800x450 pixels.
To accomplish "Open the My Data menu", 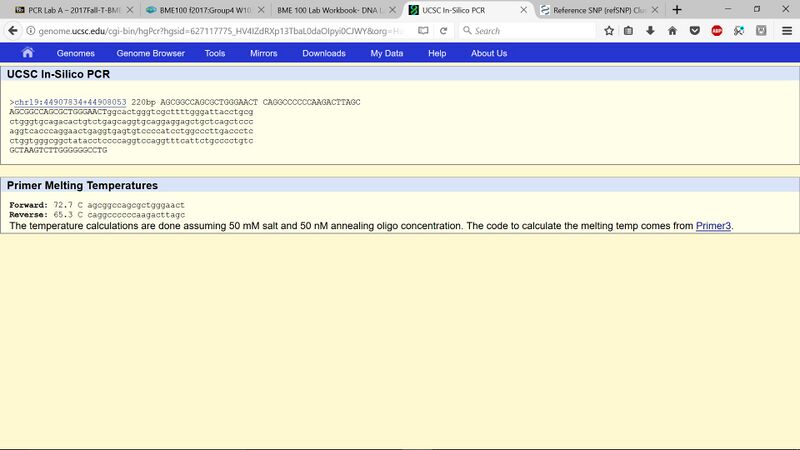I will [386, 53].
